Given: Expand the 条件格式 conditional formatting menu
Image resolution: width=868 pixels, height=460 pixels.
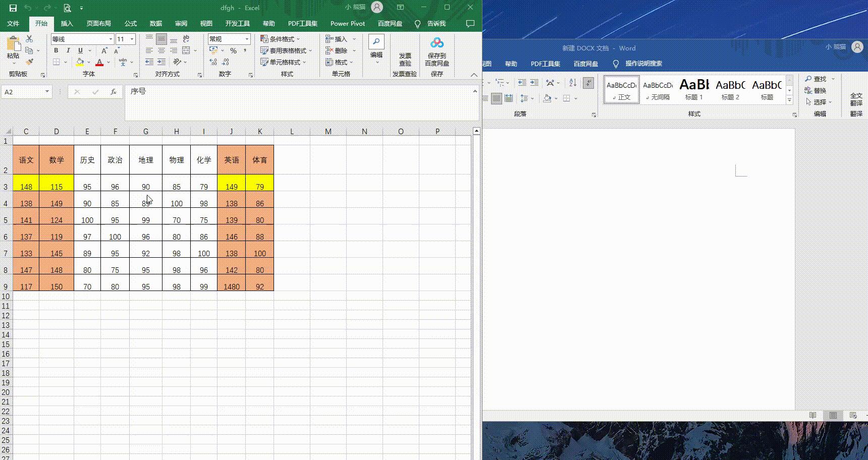Looking at the screenshot, I should pyautogui.click(x=281, y=39).
